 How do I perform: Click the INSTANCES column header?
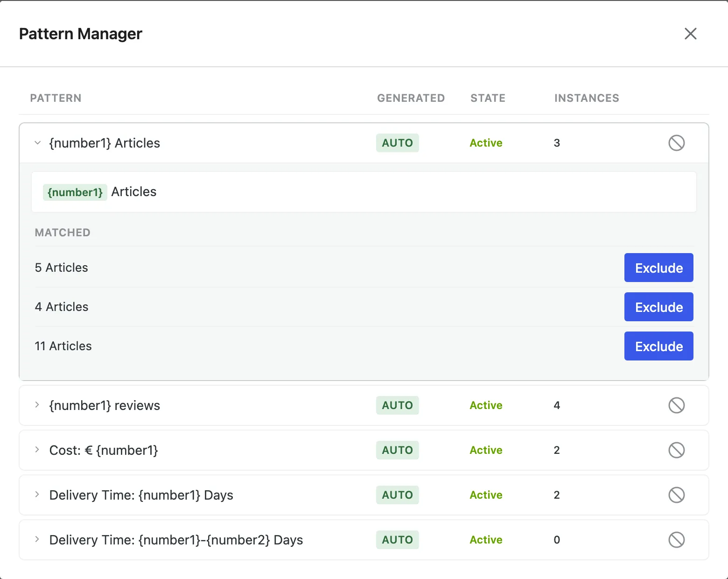click(x=587, y=98)
